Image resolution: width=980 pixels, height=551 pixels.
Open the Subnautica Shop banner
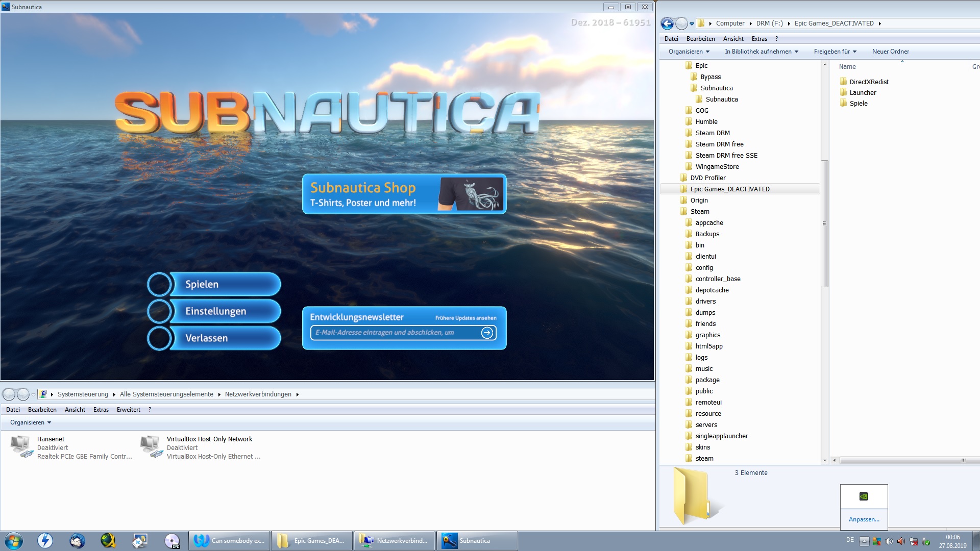[404, 194]
